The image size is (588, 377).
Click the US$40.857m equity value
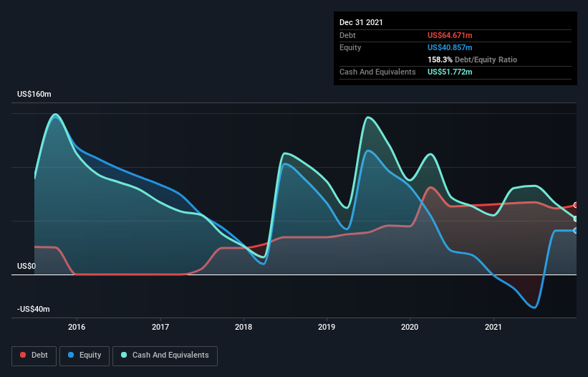tap(450, 47)
